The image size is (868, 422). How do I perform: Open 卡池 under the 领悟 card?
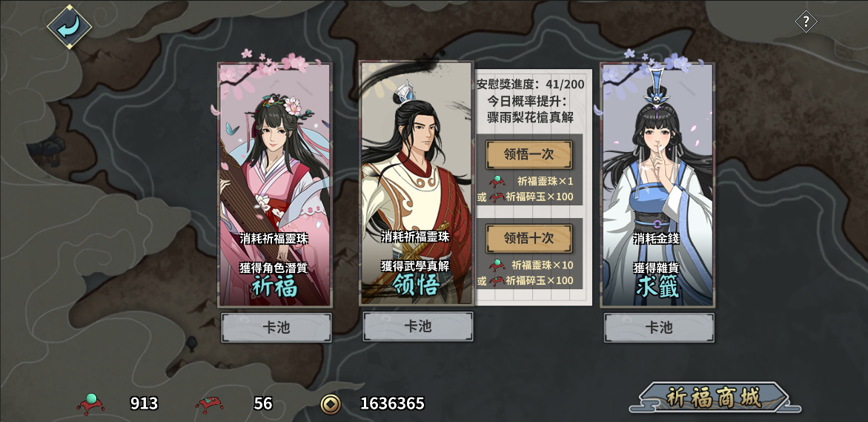(418, 326)
